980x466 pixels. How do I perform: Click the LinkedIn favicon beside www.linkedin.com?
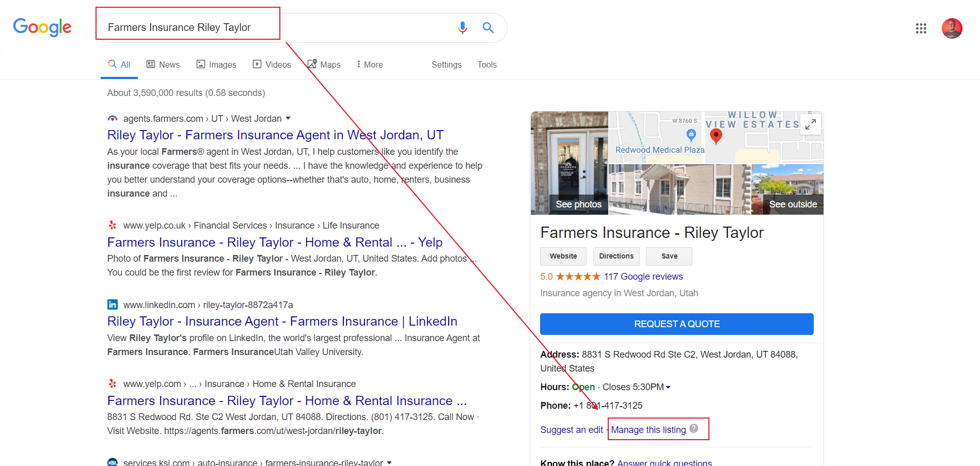[113, 304]
